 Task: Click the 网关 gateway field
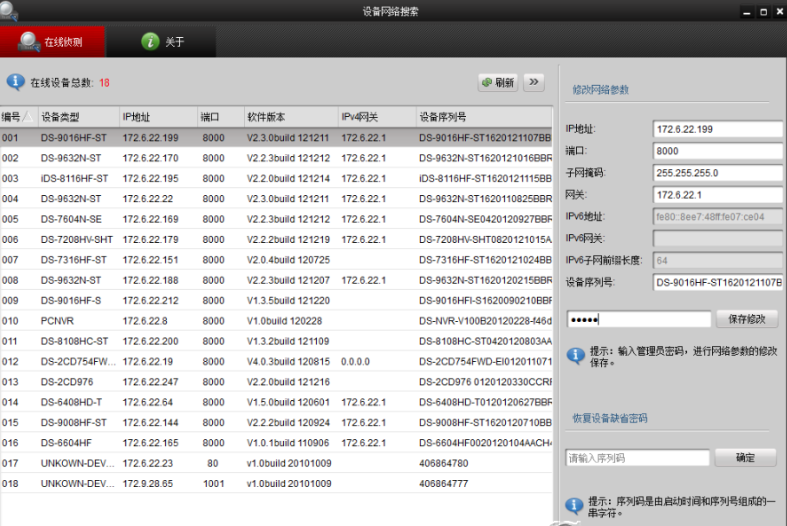(x=716, y=195)
